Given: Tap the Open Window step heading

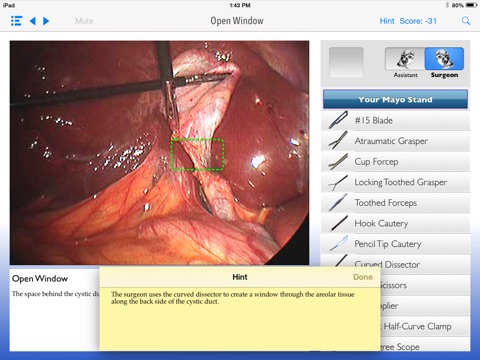Looking at the screenshot, I should 40,278.
